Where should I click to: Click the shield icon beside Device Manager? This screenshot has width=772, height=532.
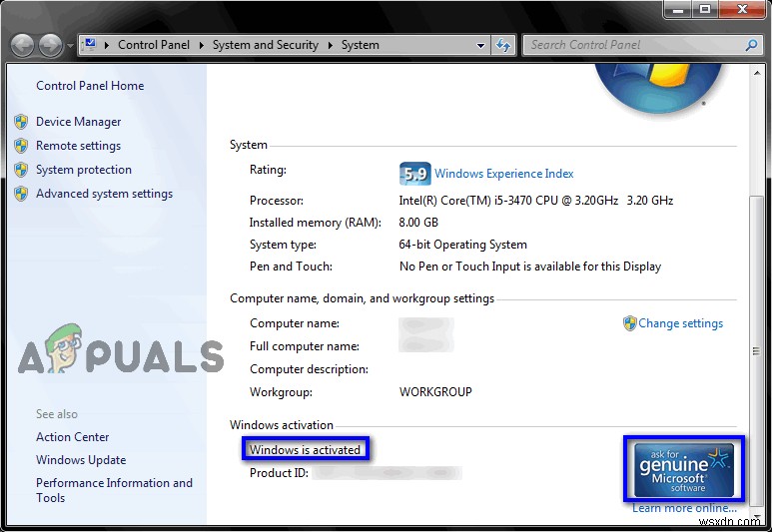point(21,122)
